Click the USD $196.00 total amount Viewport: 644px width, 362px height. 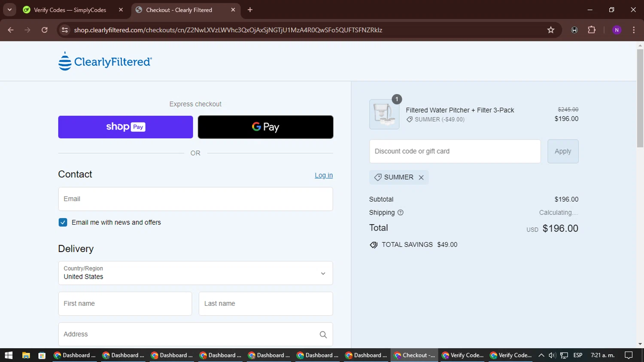553,228
